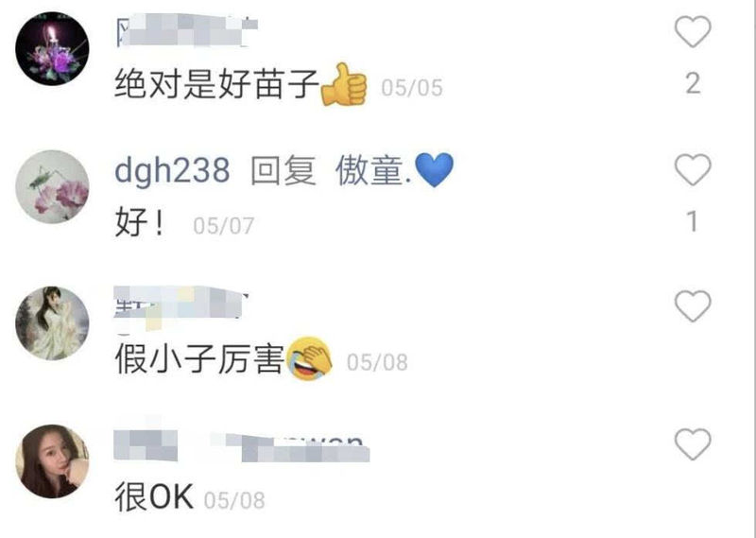This screenshot has width=756, height=538.
Task: Tap the laughing face-palm emoji
Action: [x=310, y=358]
